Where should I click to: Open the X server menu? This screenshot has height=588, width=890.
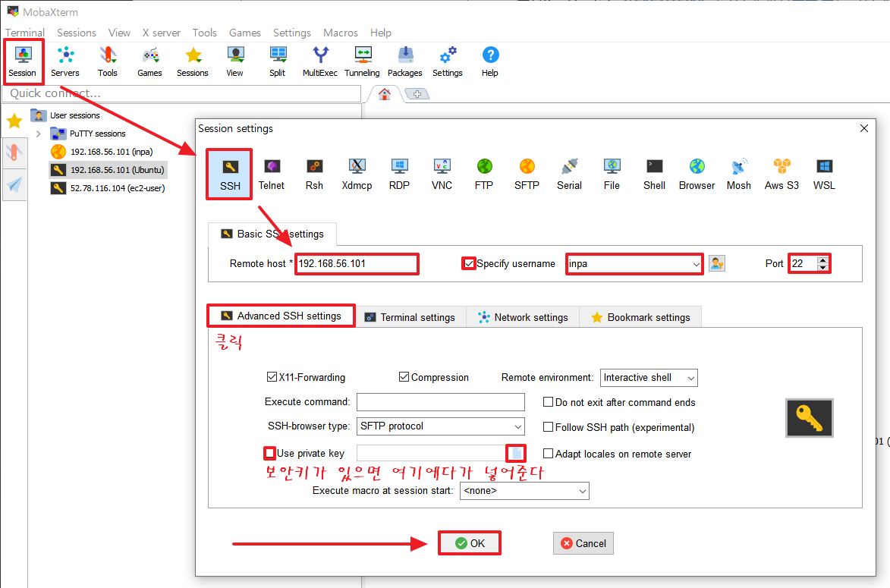[x=161, y=33]
